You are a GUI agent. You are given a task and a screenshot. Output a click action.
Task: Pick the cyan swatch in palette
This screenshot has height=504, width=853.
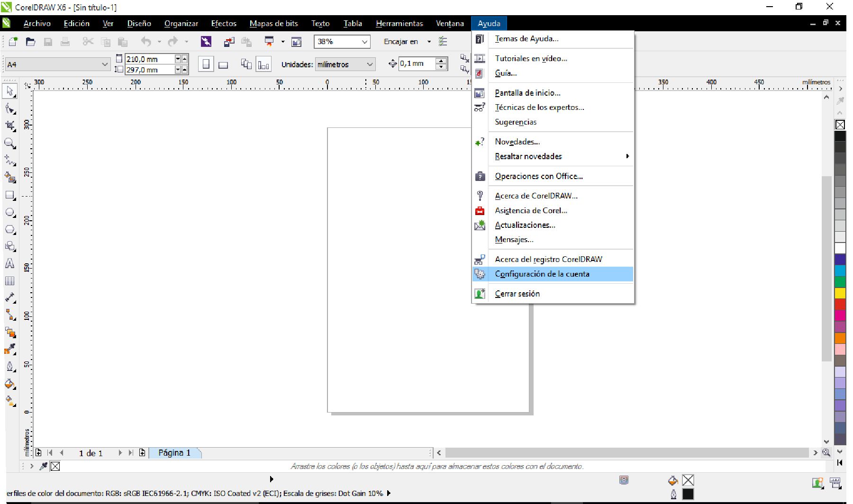coord(840,270)
